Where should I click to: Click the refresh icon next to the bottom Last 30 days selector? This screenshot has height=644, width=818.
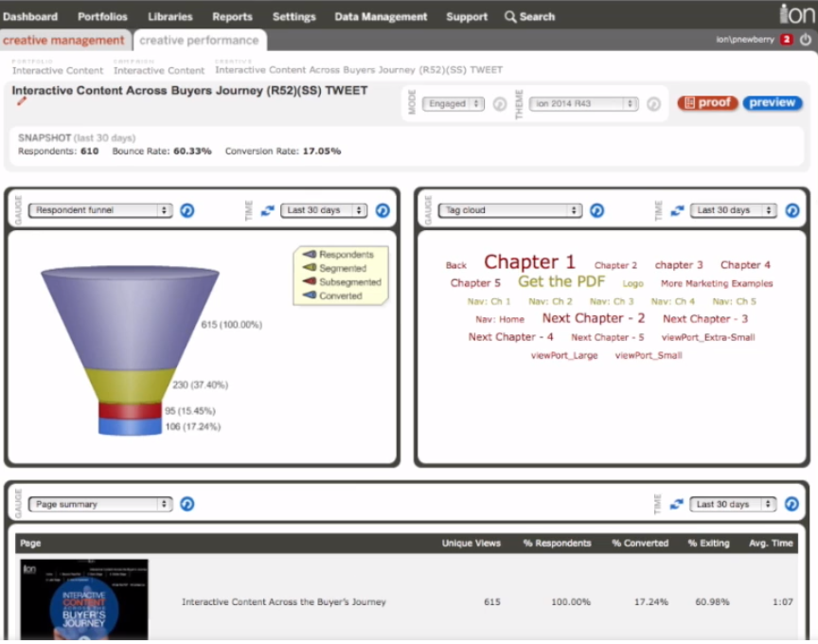[x=792, y=504]
